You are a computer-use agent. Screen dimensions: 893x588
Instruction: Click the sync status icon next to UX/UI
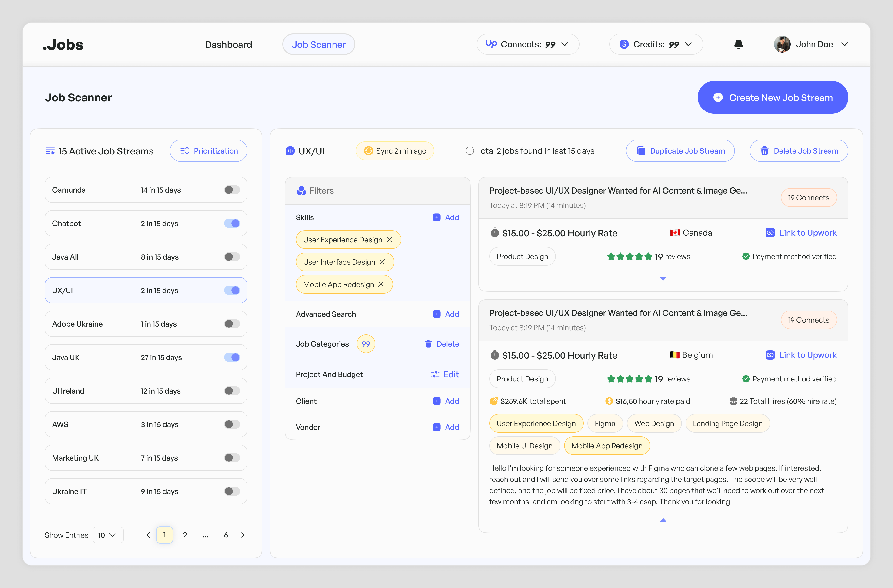[369, 150]
